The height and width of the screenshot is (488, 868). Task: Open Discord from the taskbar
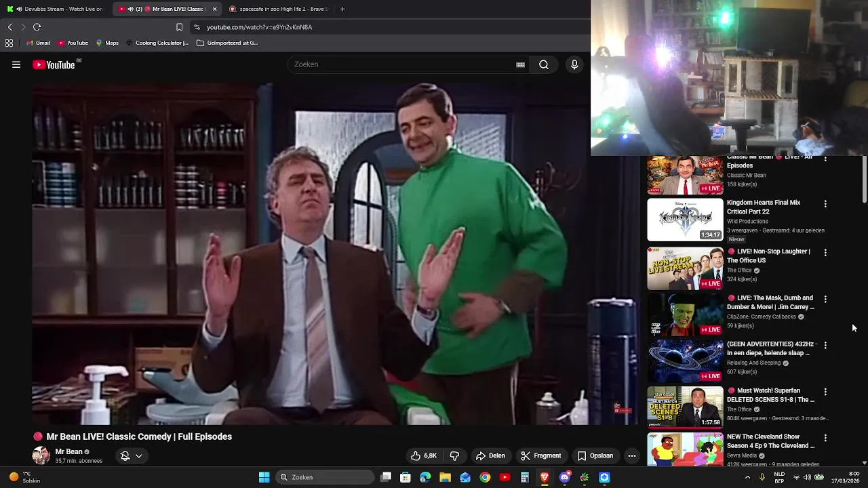point(564,477)
